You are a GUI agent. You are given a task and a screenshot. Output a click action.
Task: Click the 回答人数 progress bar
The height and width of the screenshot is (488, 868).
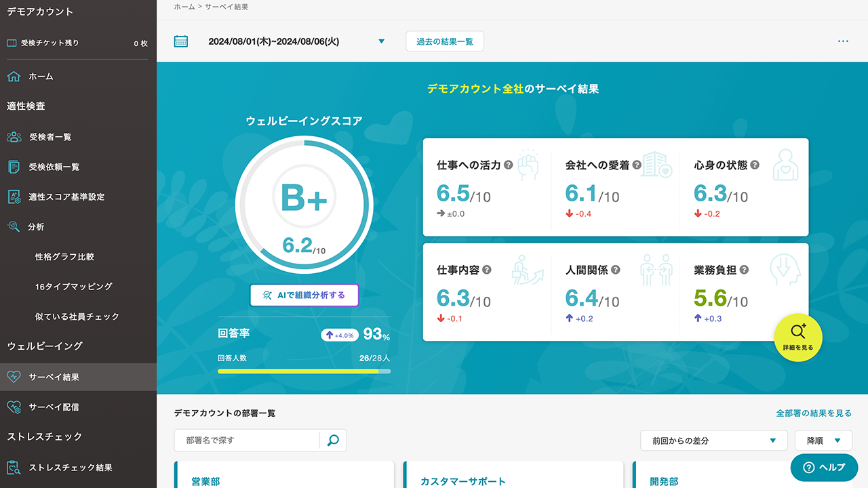(304, 371)
